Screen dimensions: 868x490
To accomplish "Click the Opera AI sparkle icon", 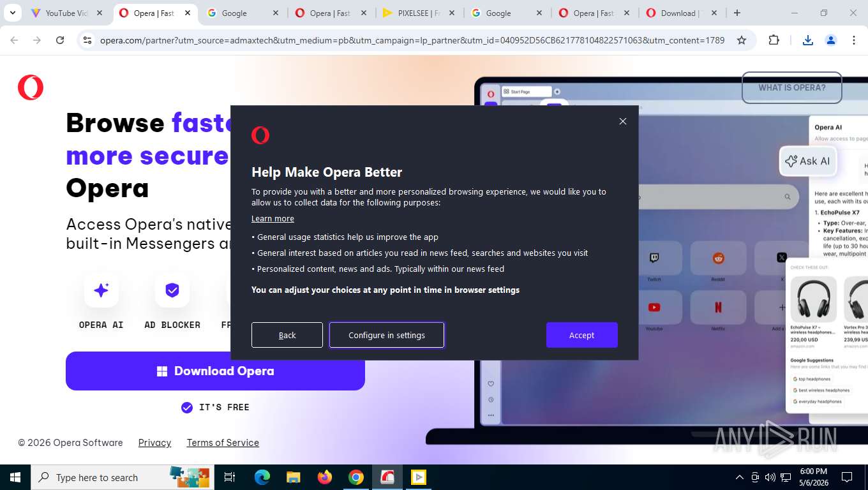I will pyautogui.click(x=101, y=290).
